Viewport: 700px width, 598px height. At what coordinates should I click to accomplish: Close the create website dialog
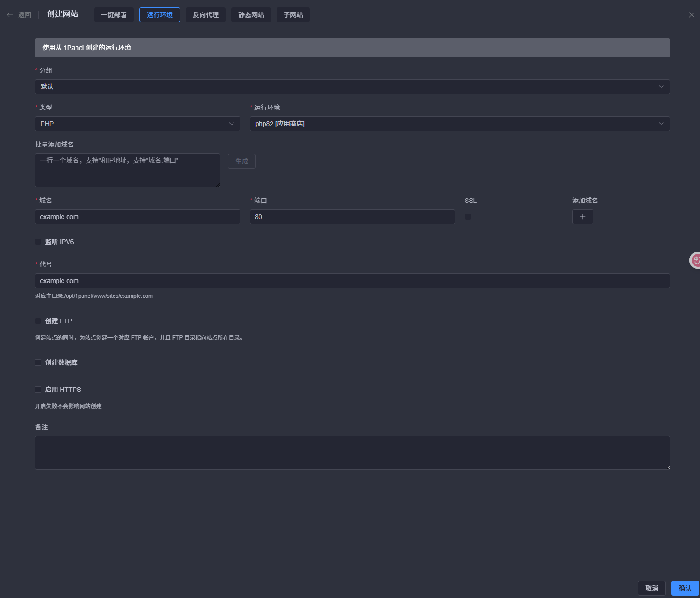[x=691, y=15]
